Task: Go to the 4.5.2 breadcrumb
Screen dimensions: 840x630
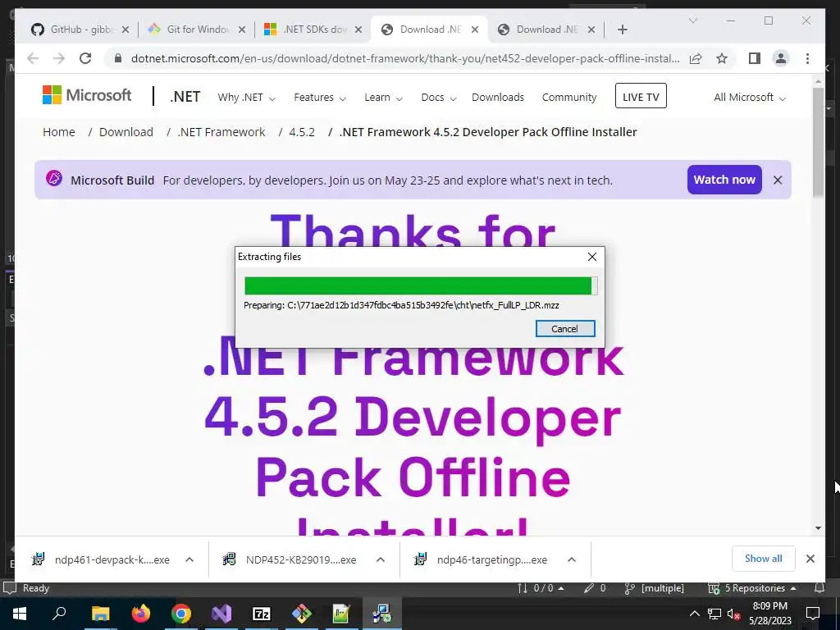Action: pyautogui.click(x=302, y=132)
